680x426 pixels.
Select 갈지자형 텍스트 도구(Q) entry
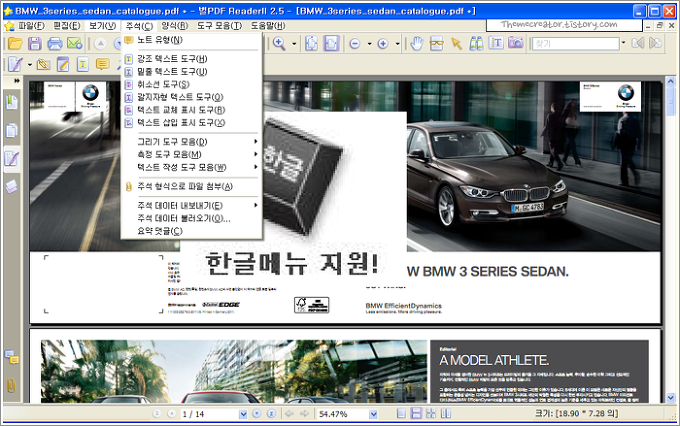tap(192, 97)
